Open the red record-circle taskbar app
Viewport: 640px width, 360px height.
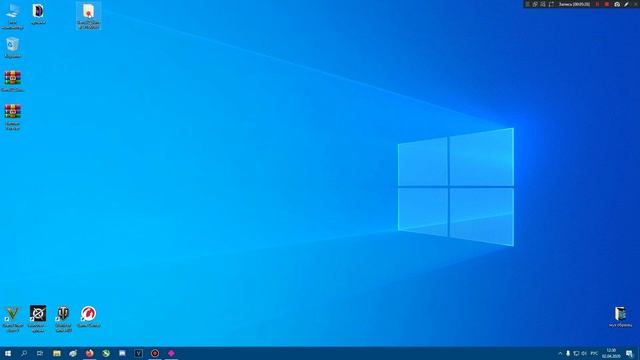(x=155, y=353)
